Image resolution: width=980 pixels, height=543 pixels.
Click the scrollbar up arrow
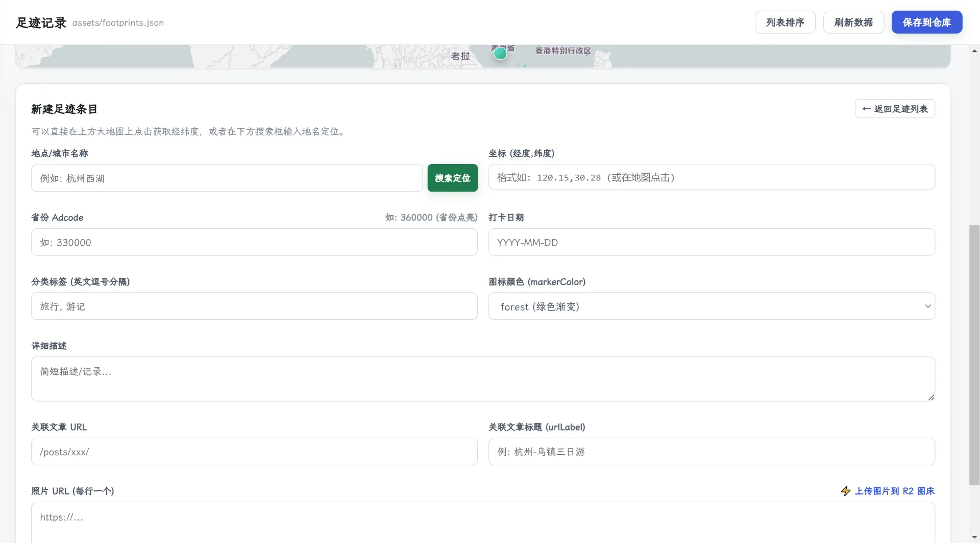point(974,51)
